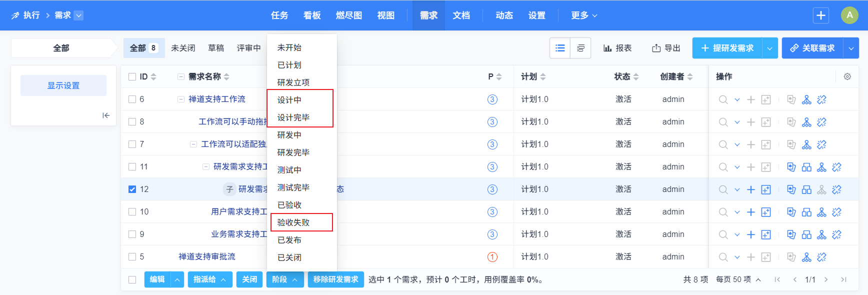
Task: Click the 显示设置 button in sidebar
Action: click(x=63, y=85)
